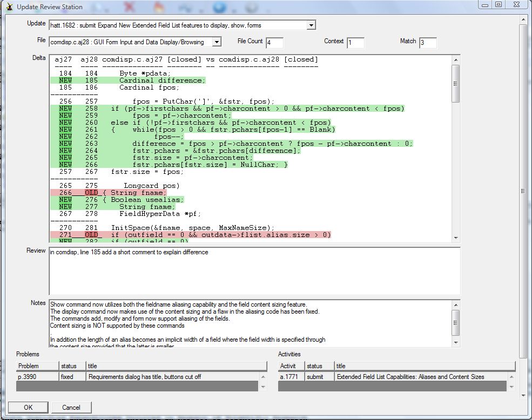Focus the Context value field
Image resolution: width=532 pixels, height=420 pixels.
(x=355, y=43)
